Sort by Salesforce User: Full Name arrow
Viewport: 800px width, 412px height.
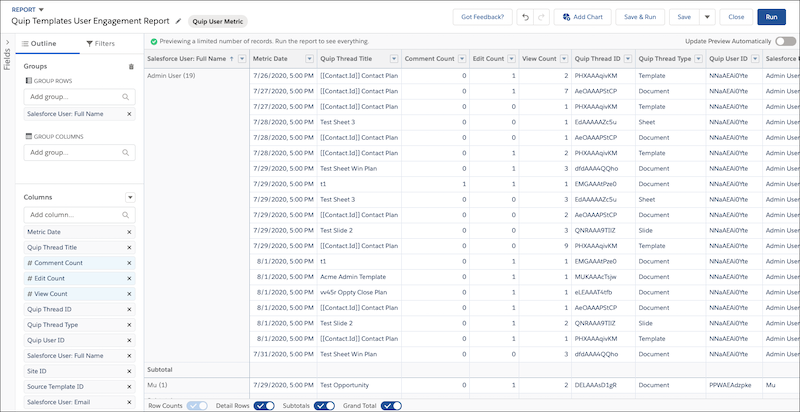point(232,59)
